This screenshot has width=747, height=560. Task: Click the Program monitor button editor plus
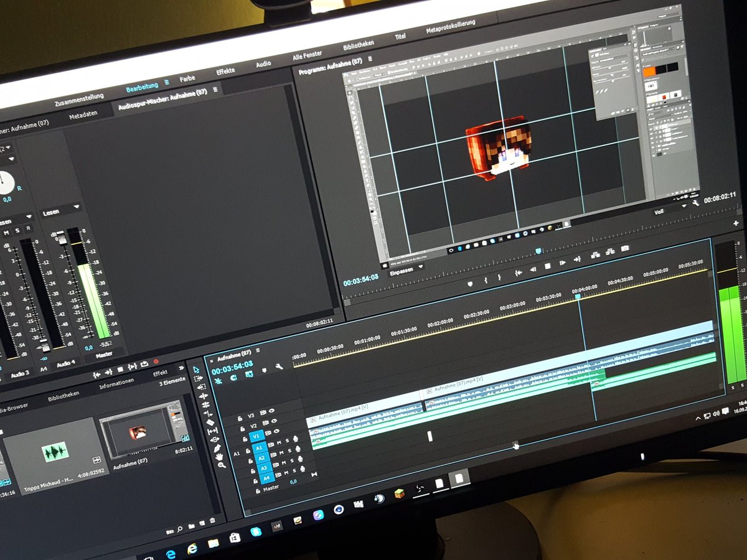click(736, 223)
